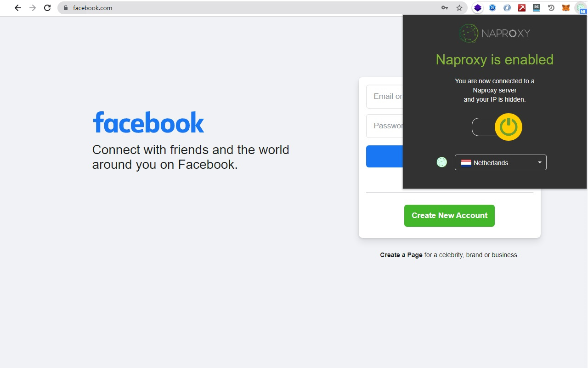Click the Create New Account button

[449, 216]
